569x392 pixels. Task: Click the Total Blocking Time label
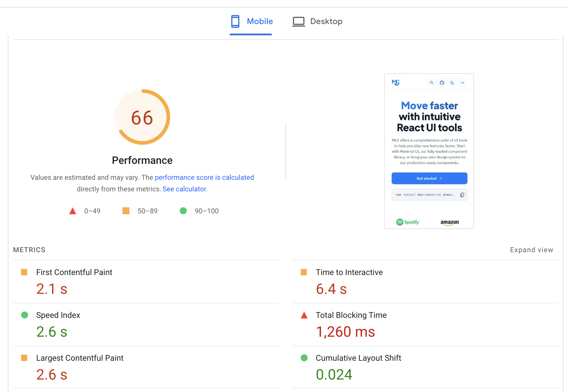coord(351,315)
